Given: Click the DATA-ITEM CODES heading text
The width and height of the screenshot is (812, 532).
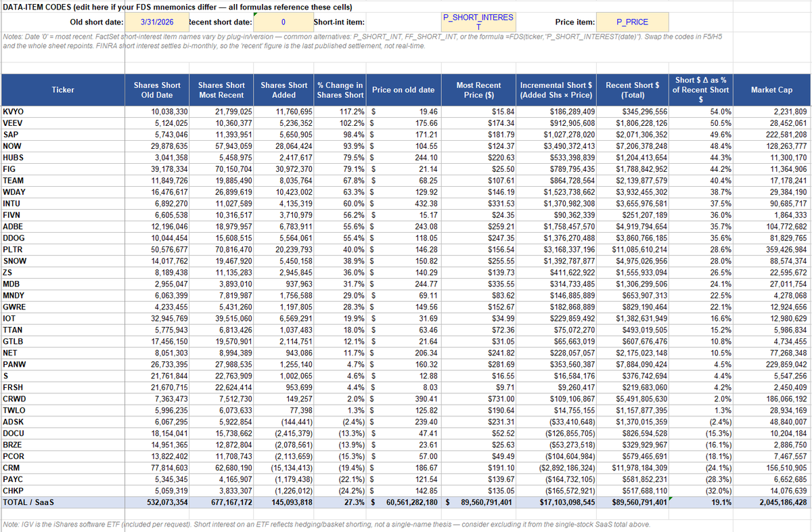Looking at the screenshot, I should pyautogui.click(x=178, y=7).
